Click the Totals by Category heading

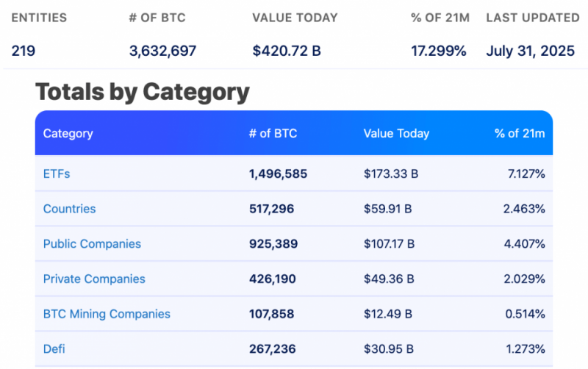143,93
